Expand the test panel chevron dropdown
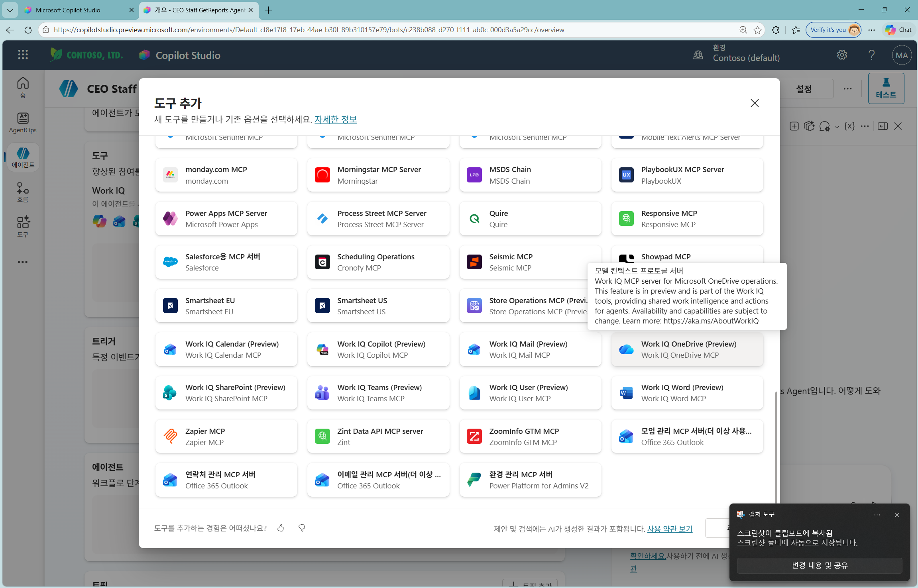 (837, 127)
